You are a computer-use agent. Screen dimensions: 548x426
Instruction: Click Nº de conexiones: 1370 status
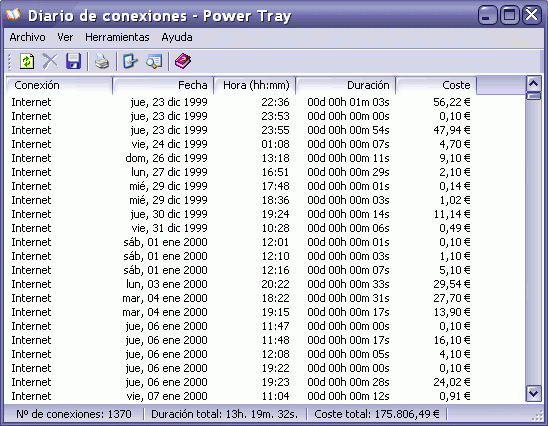[74, 414]
